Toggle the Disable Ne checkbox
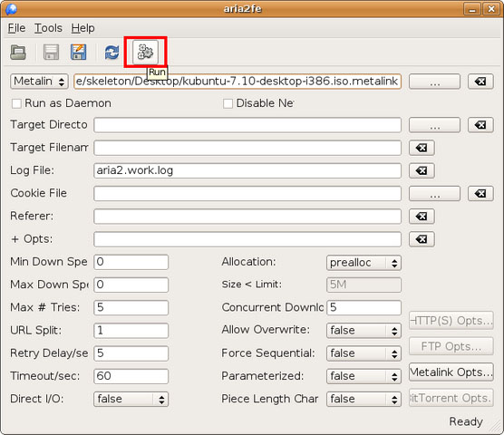 pos(228,103)
